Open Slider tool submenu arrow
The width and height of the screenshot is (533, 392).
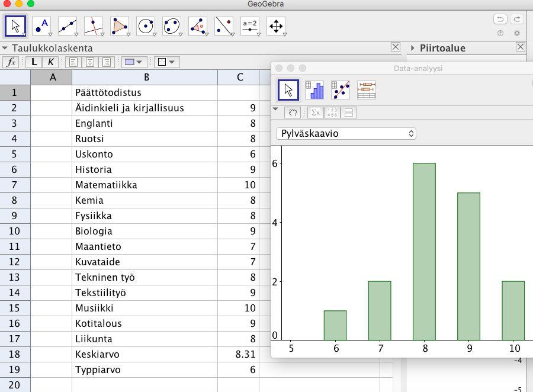[x=259, y=34]
